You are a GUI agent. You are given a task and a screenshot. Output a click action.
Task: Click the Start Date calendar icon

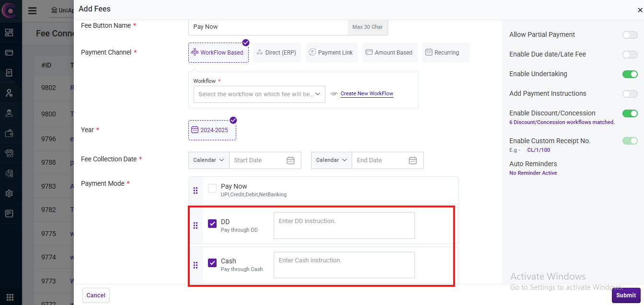pos(290,160)
